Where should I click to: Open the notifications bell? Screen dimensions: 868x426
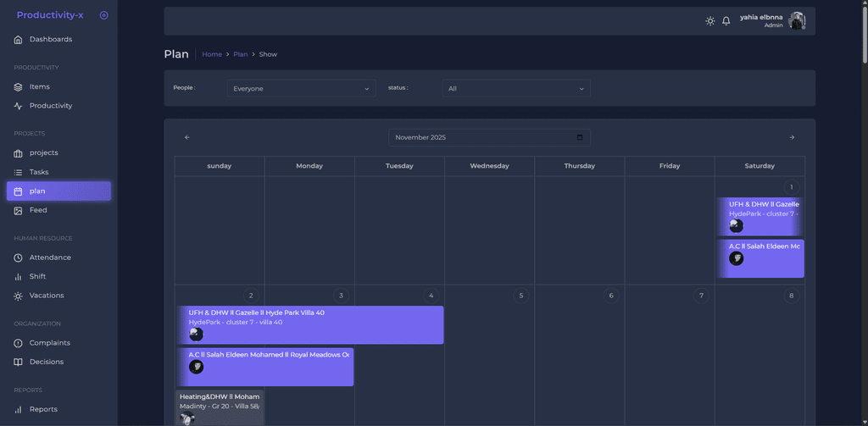[x=726, y=21]
